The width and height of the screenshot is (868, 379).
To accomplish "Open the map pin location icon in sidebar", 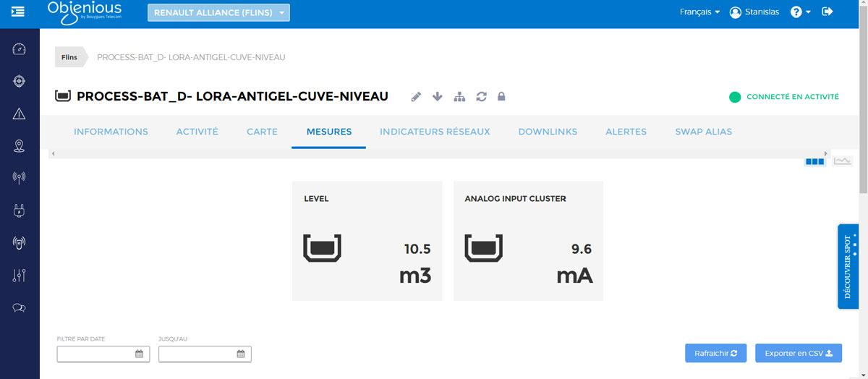I will (20, 146).
